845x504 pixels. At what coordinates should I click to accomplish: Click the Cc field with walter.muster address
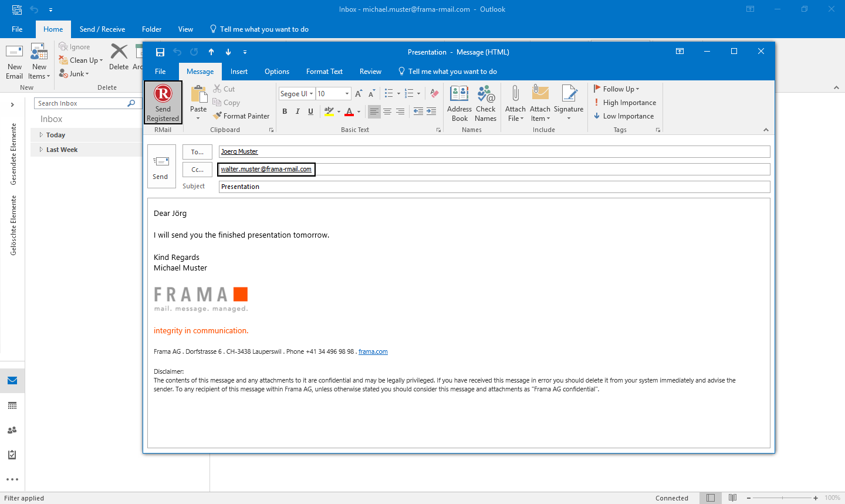click(494, 169)
